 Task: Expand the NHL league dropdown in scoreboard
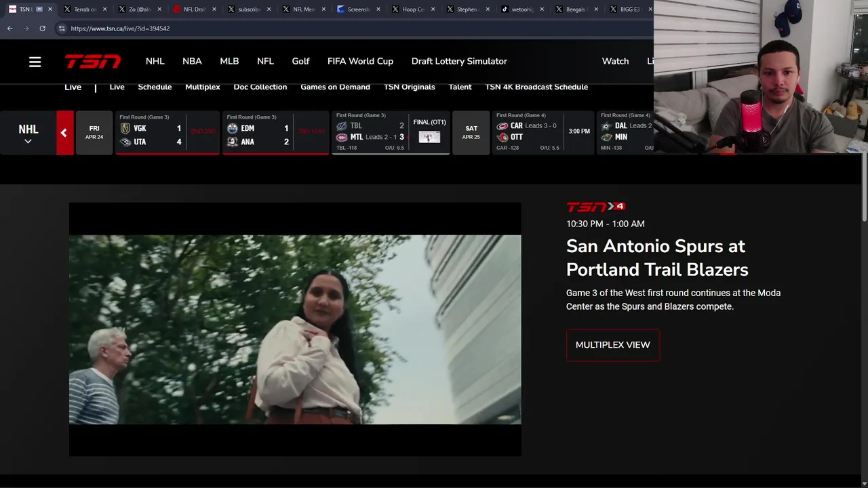point(28,134)
